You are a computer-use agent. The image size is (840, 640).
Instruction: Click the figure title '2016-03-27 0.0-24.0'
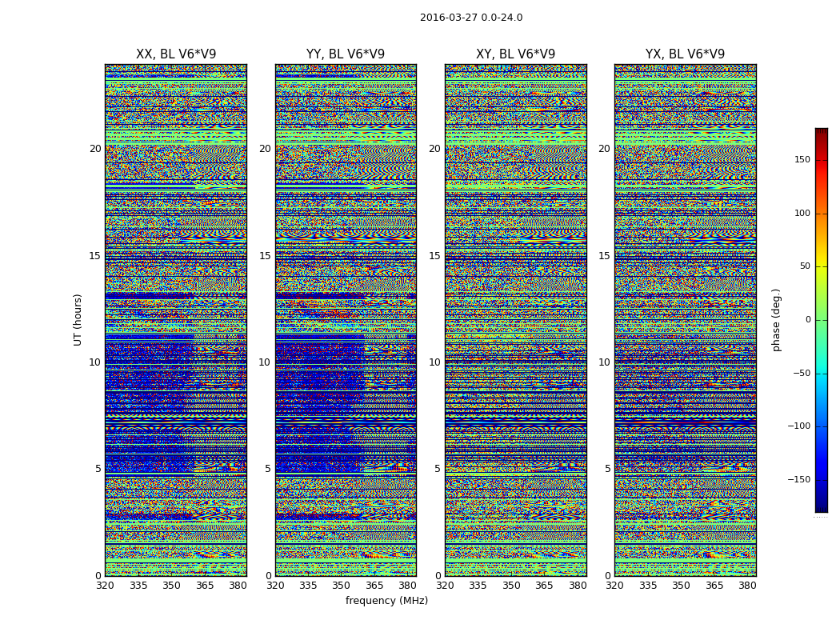(471, 18)
